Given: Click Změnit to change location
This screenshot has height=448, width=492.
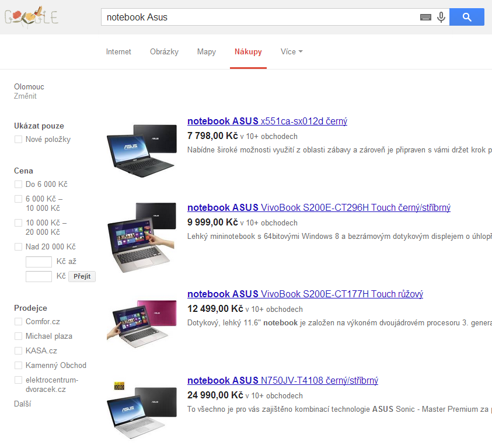Looking at the screenshot, I should [25, 96].
